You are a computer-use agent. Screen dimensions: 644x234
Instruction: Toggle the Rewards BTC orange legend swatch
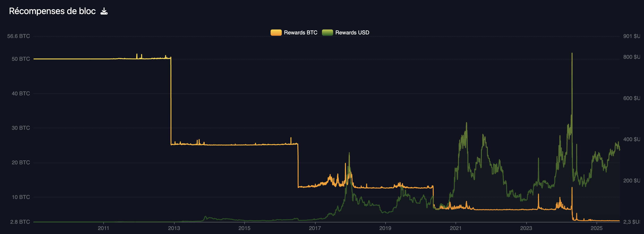(x=276, y=33)
